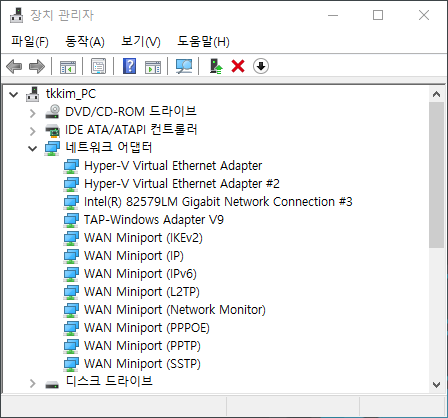Click icon beside Intel(R) 82579LM Gigabit adapter

[x=71, y=202]
